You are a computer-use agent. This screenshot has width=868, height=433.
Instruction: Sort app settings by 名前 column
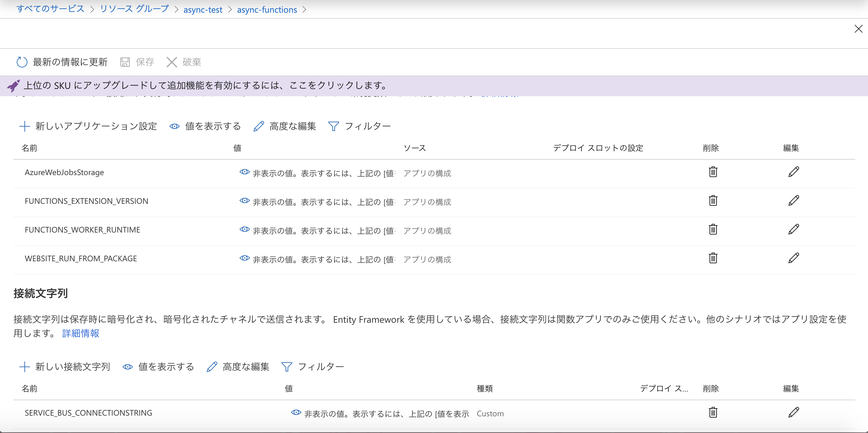pos(29,148)
